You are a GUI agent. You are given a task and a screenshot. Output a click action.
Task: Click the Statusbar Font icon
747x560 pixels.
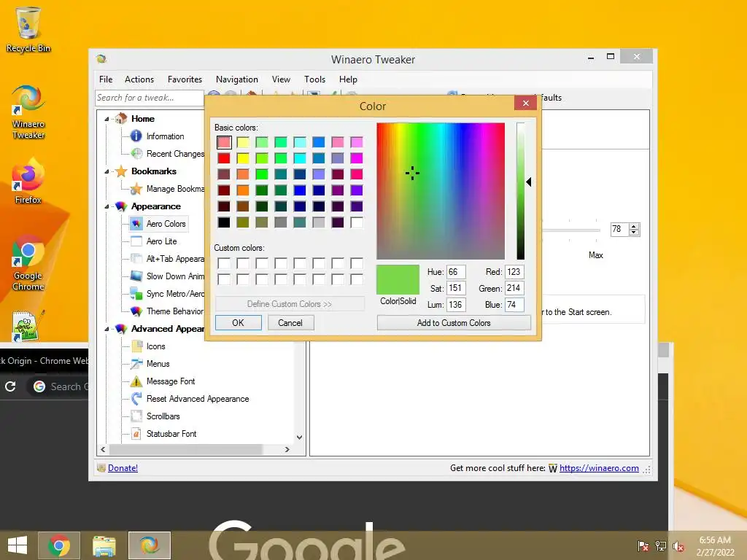pos(136,434)
